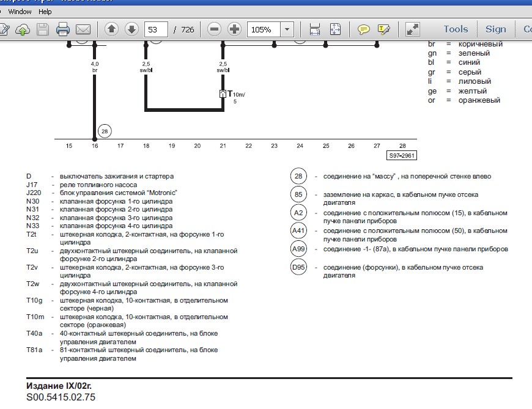
Task: Click legend code 'J17' fuel pump relay
Action: (x=32, y=185)
